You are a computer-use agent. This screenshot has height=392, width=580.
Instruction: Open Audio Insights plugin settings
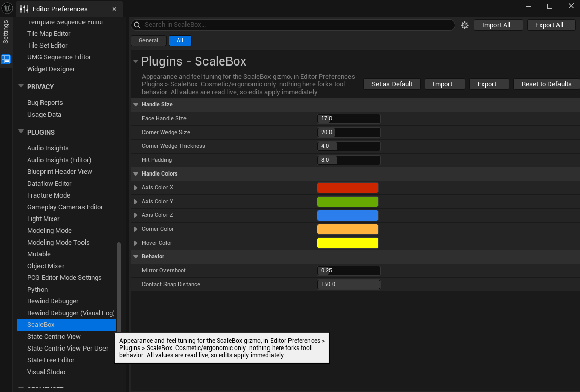48,148
